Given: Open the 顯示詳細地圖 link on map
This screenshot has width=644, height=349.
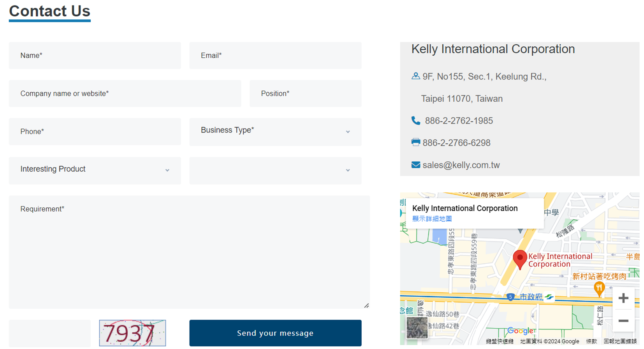Looking at the screenshot, I should (x=432, y=219).
